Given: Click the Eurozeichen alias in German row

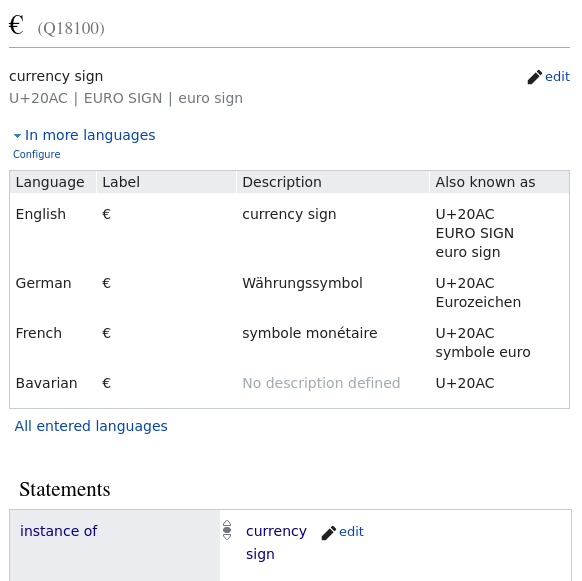Looking at the screenshot, I should 478,302.
